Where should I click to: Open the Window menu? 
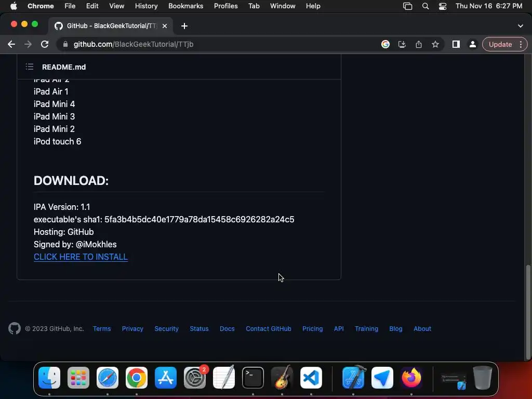(283, 6)
